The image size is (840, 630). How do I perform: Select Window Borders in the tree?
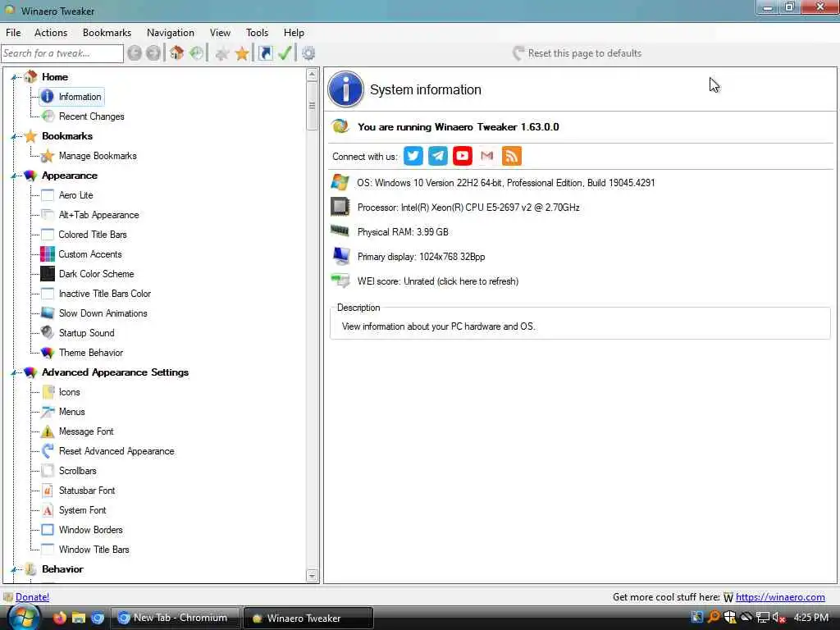90,530
